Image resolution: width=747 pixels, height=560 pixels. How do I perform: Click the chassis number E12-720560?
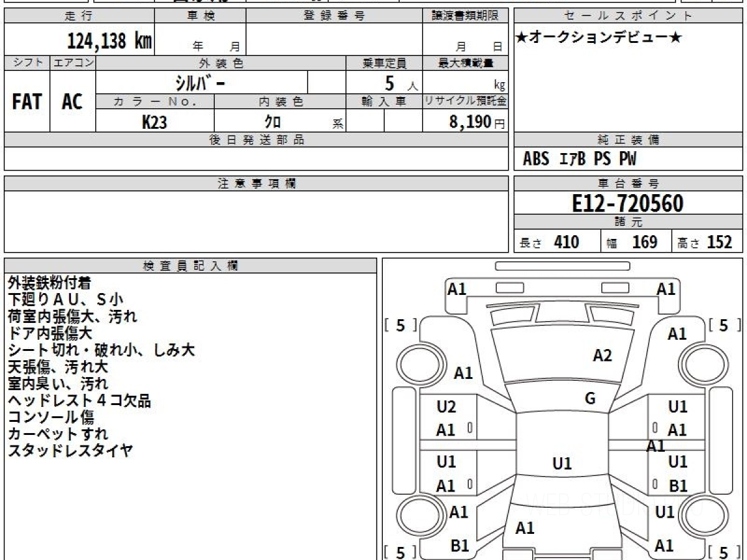[627, 203]
